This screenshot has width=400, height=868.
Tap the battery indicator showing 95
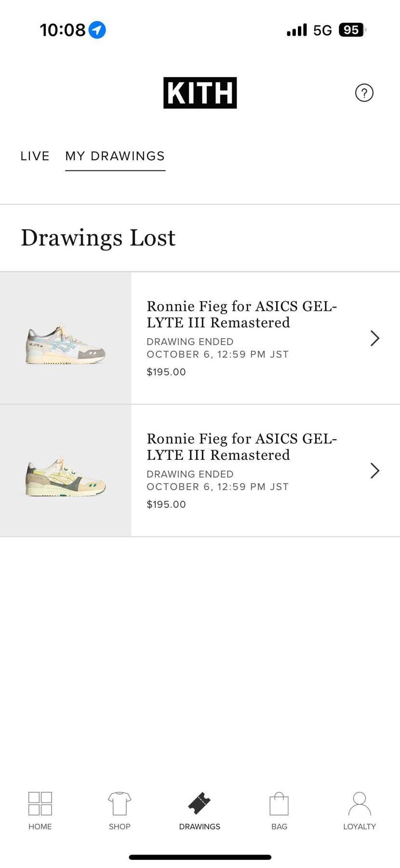tap(352, 30)
